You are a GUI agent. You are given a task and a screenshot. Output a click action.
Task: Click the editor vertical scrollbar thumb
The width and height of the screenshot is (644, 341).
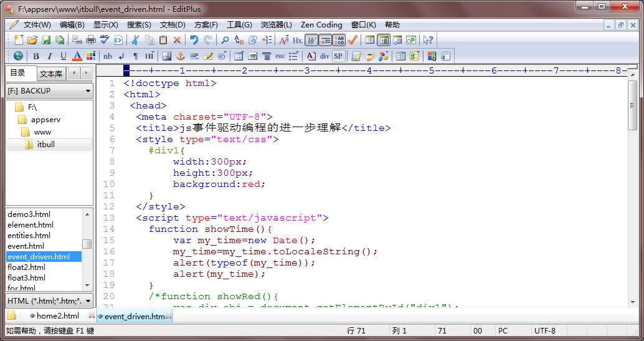pos(633,105)
